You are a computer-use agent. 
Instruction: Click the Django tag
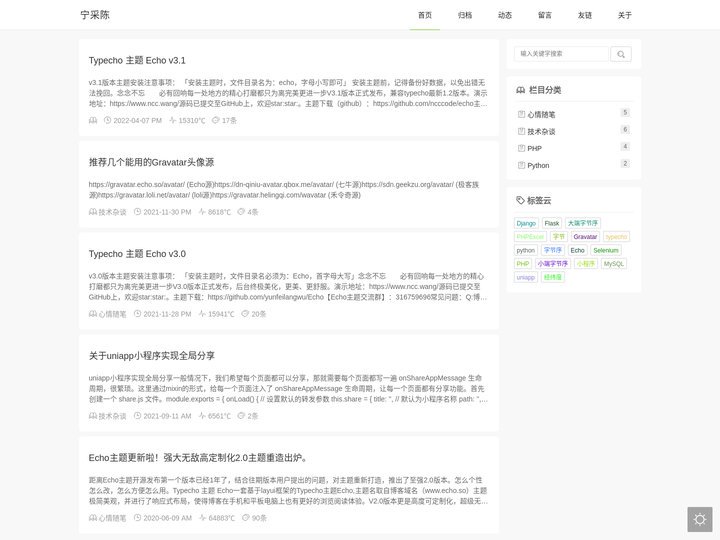pos(526,223)
